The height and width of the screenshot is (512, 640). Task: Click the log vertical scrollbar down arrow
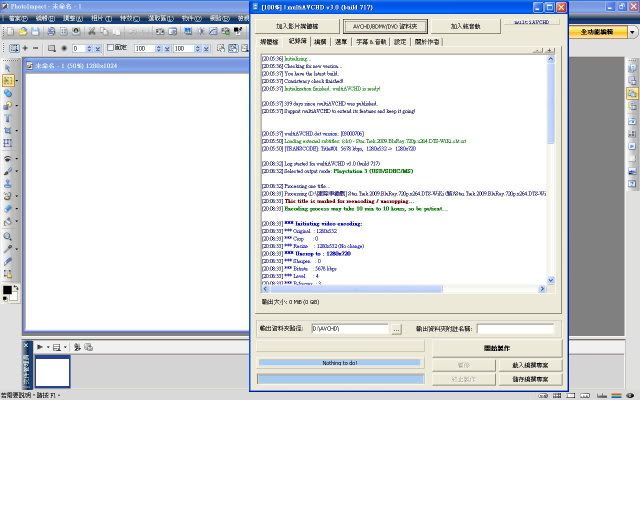click(551, 280)
